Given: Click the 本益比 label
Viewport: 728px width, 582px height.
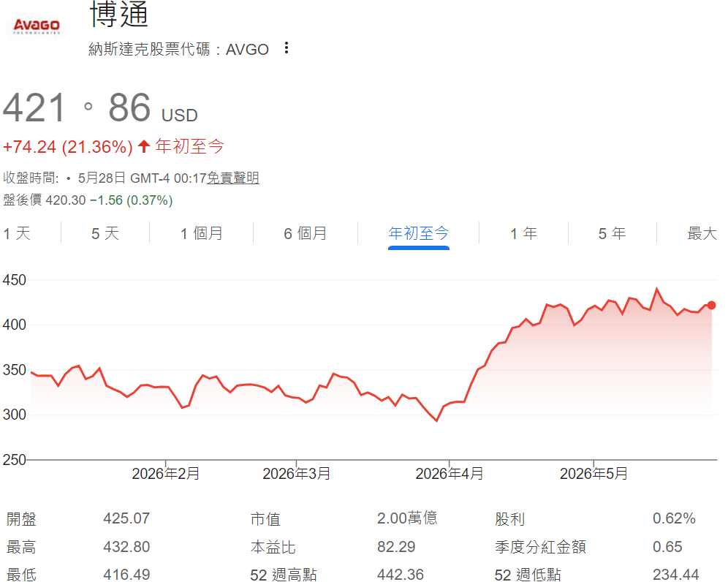Looking at the screenshot, I should (x=273, y=547).
